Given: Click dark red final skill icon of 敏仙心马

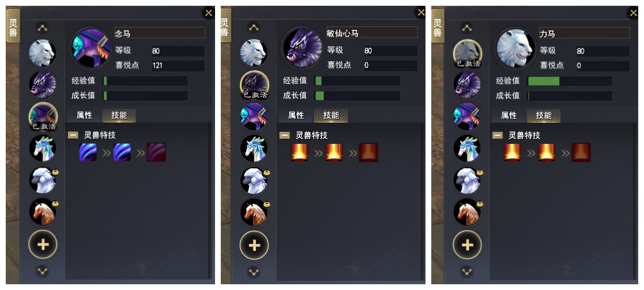Looking at the screenshot, I should (369, 152).
